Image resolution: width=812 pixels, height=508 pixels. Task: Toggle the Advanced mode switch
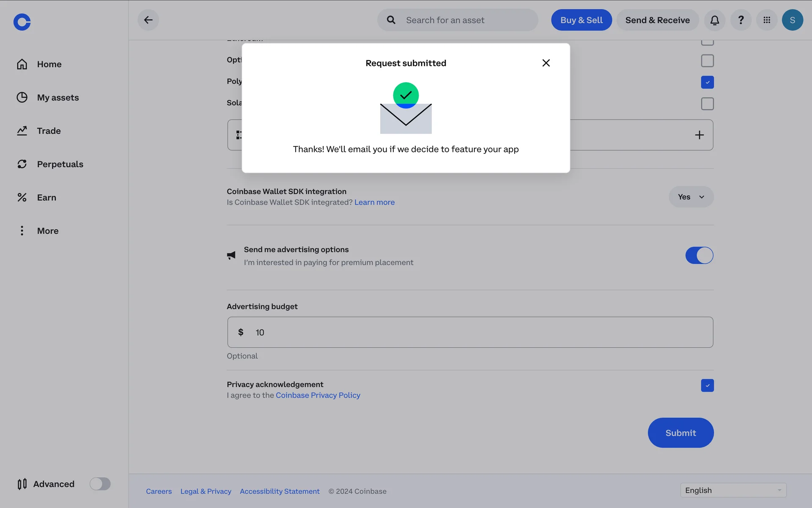(x=100, y=484)
